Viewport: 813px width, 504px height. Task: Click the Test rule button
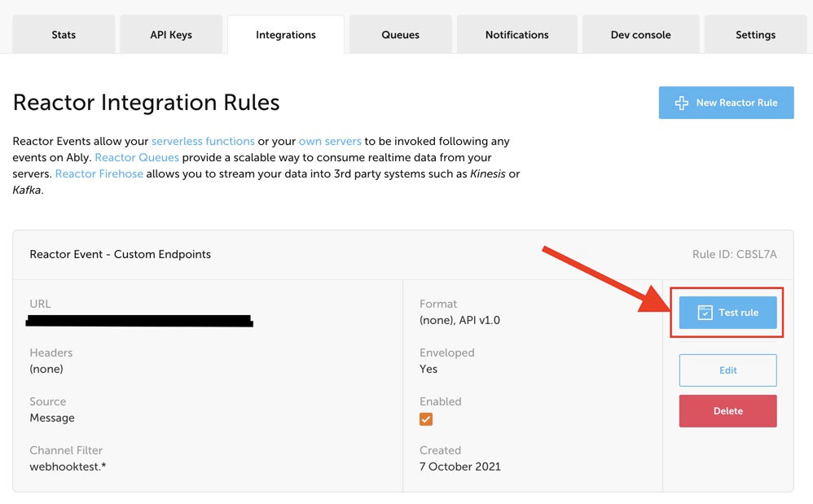pyautogui.click(x=728, y=313)
